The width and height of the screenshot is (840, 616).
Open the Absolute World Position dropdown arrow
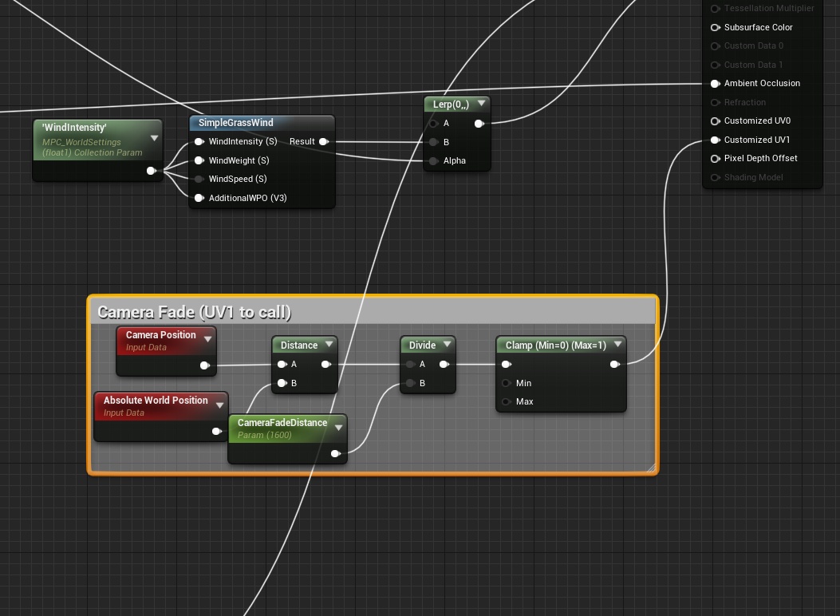point(219,403)
